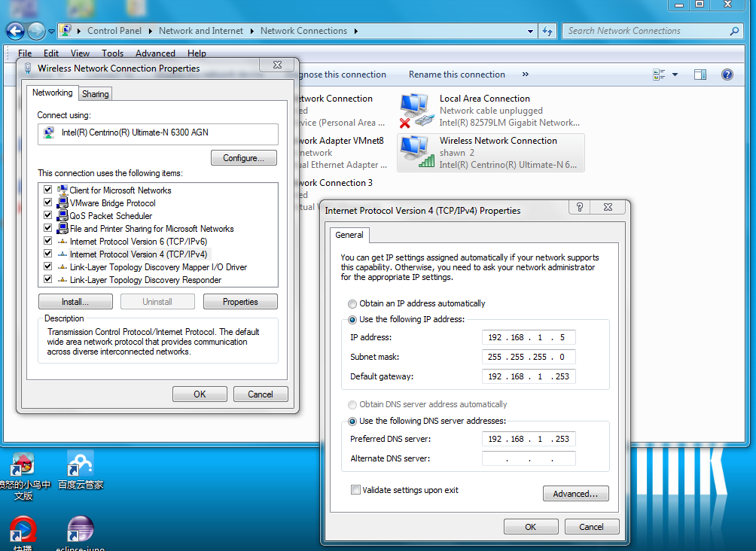Open the Advanced menu
The image size is (756, 551).
[x=155, y=53]
